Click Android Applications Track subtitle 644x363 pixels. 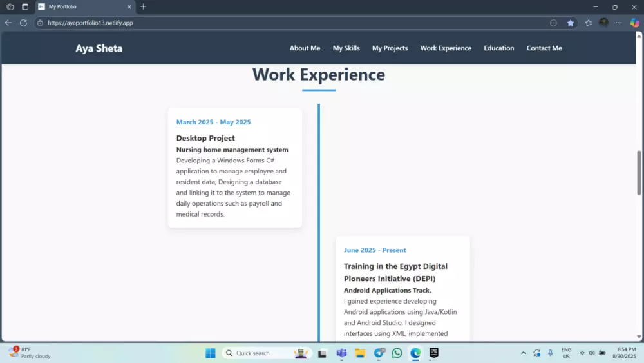click(388, 290)
